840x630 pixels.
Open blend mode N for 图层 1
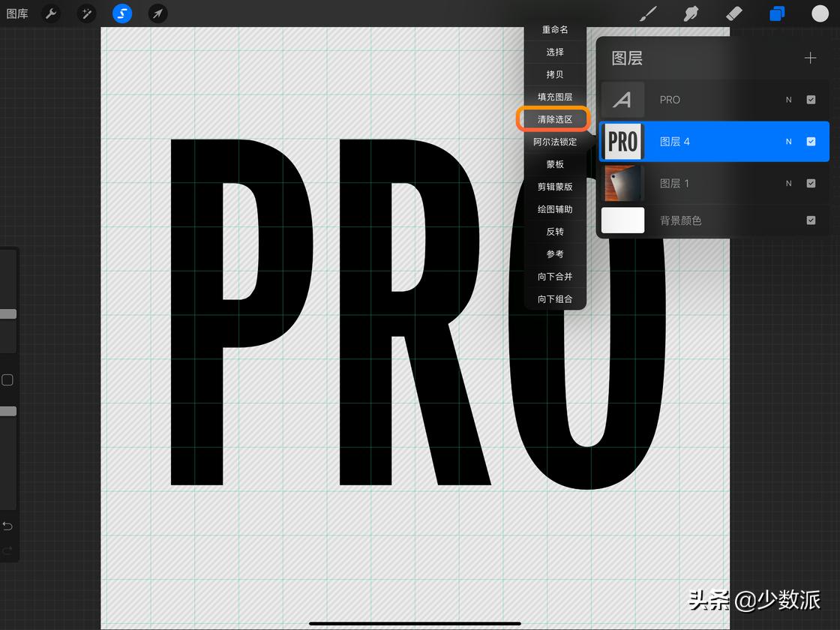[x=788, y=183]
